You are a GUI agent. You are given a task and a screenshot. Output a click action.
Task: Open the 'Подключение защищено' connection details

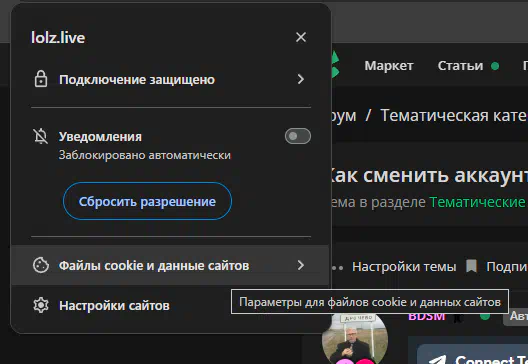(x=171, y=79)
